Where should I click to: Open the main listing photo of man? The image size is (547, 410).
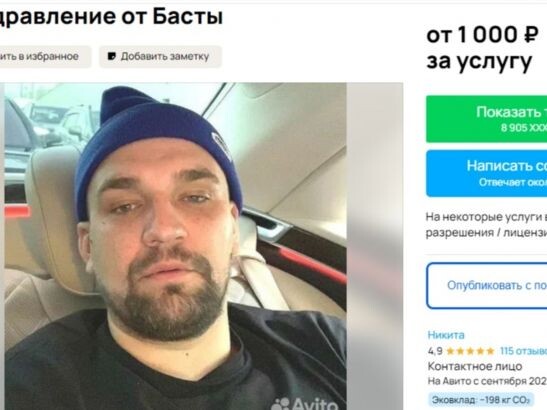175,246
